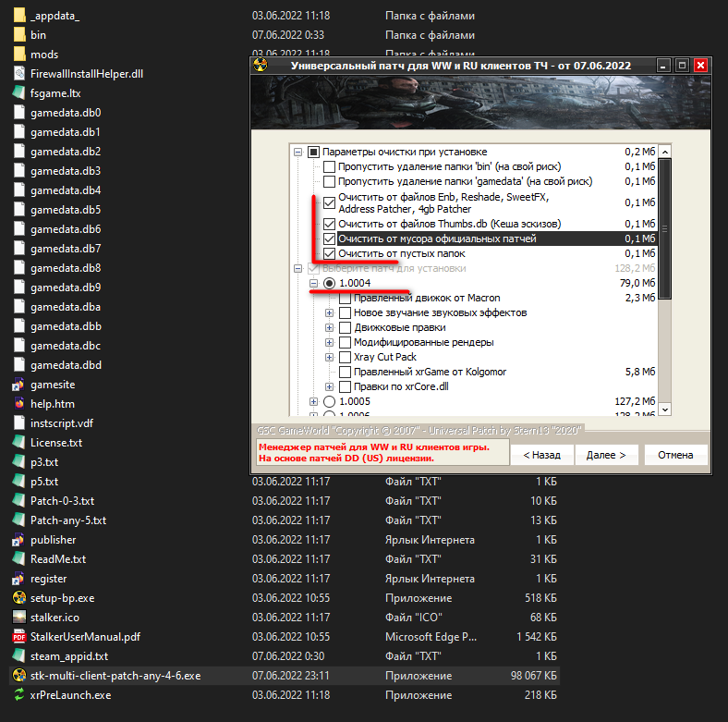
Task: Click the installer title bar radiation icon
Action: point(261,65)
